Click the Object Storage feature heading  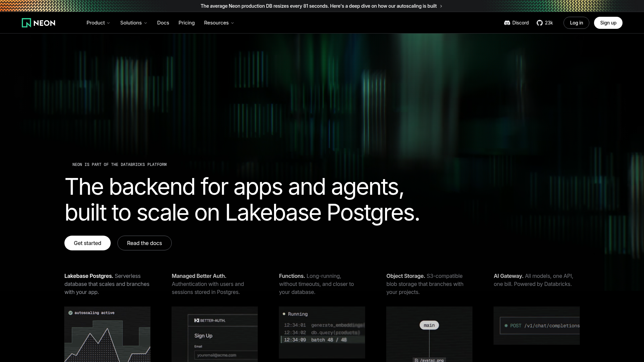click(406, 276)
